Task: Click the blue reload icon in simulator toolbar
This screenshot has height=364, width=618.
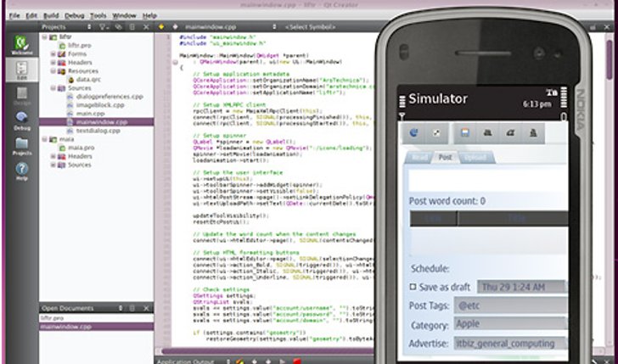Action: pyautogui.click(x=413, y=133)
